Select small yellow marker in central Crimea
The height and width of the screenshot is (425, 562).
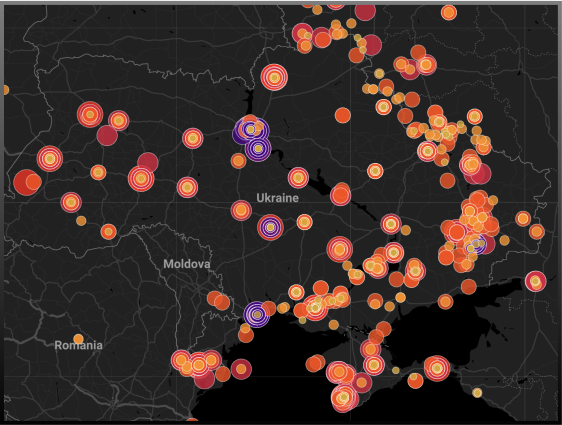pyautogui.click(x=396, y=370)
